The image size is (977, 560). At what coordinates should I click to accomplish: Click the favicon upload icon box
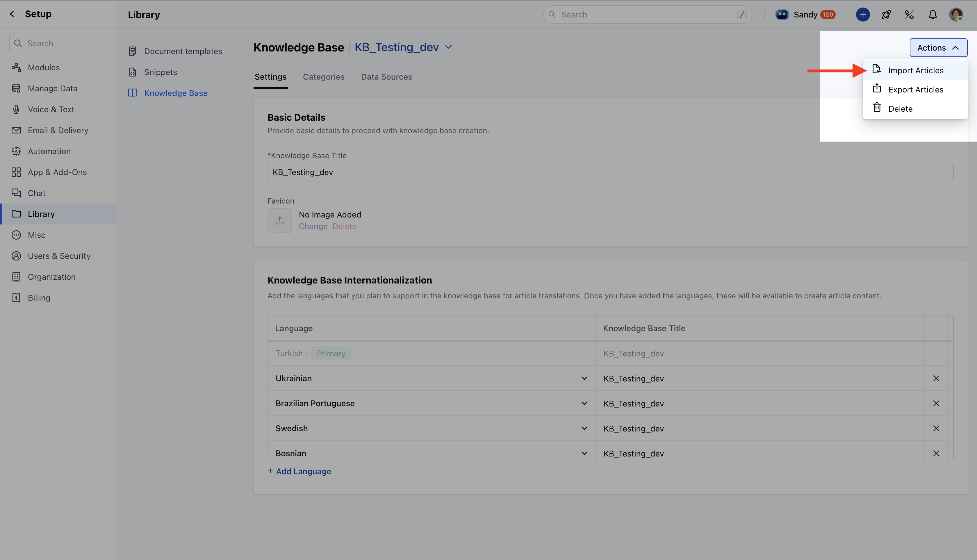[279, 220]
